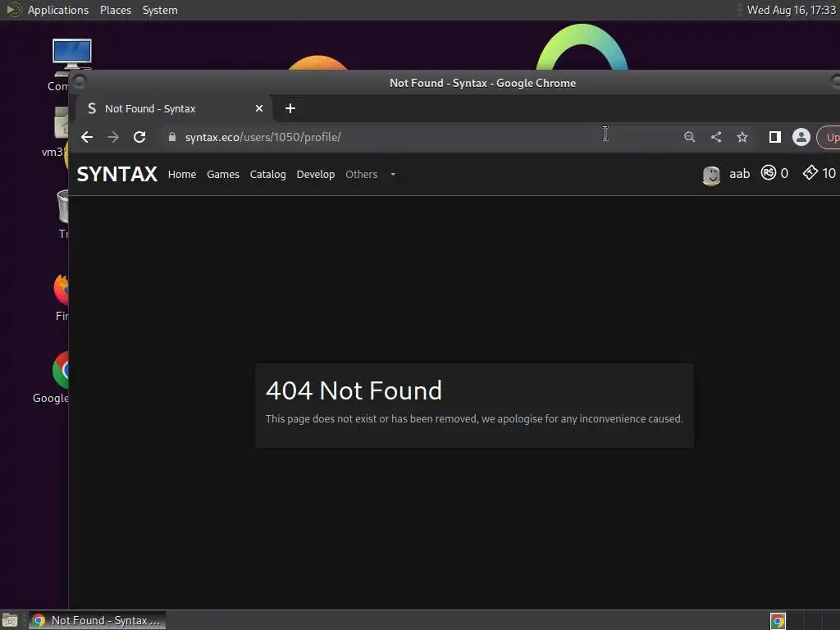Viewport: 840px width, 630px height.
Task: Open a new tab with plus button
Action: pos(290,109)
